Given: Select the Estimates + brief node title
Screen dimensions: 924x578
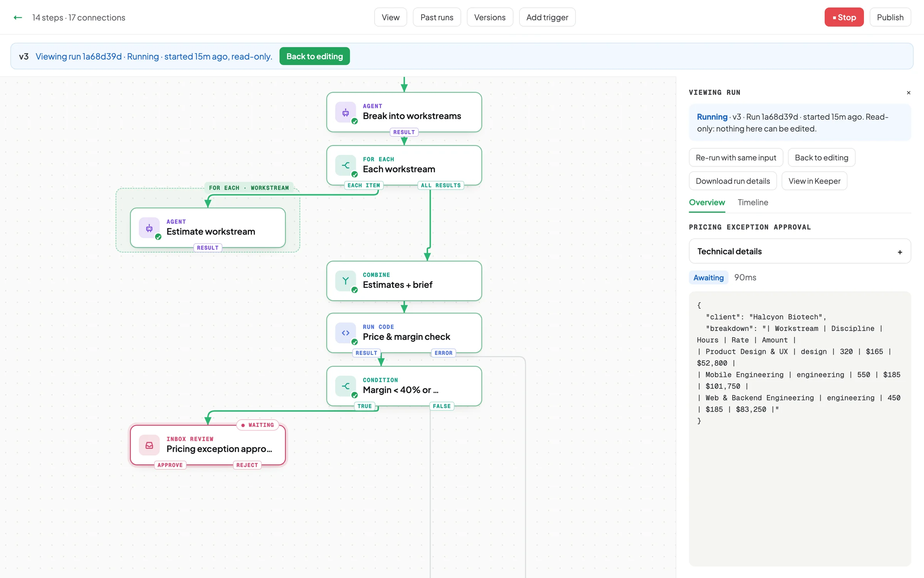Looking at the screenshot, I should (x=398, y=285).
